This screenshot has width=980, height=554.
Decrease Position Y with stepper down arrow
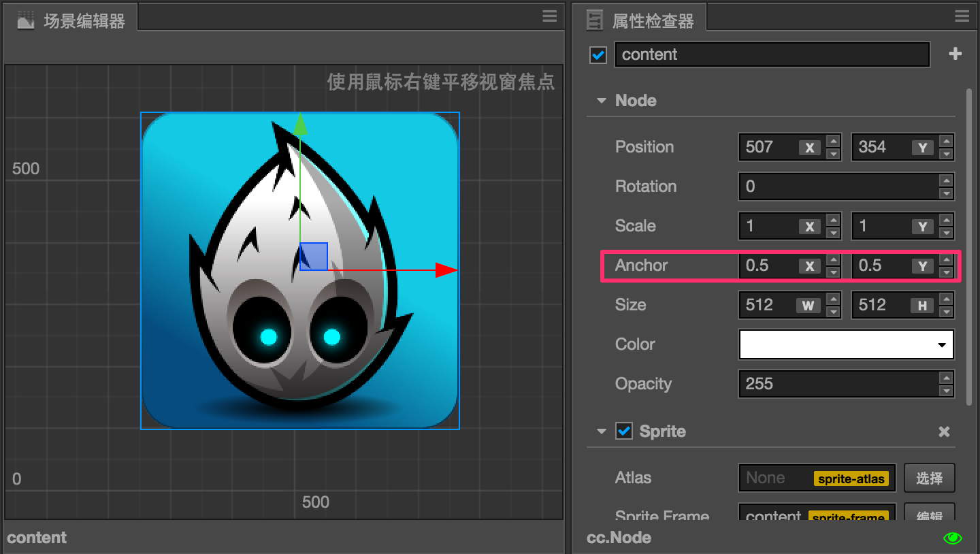(946, 154)
